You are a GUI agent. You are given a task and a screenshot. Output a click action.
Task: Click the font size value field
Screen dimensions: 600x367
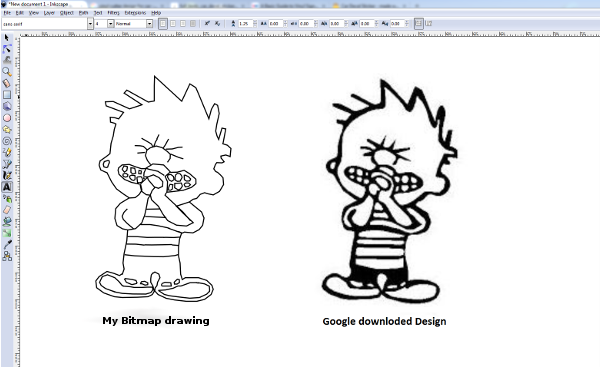click(101, 24)
